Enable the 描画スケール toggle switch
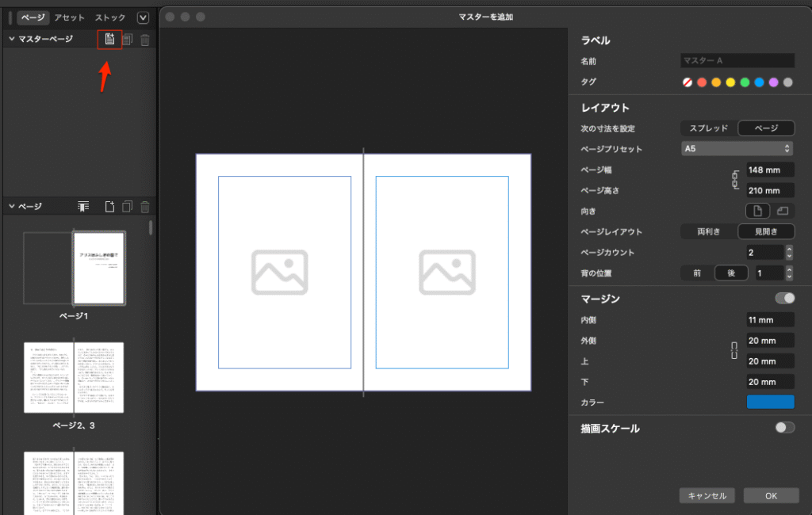Viewport: 812px width, 515px height. [x=784, y=428]
